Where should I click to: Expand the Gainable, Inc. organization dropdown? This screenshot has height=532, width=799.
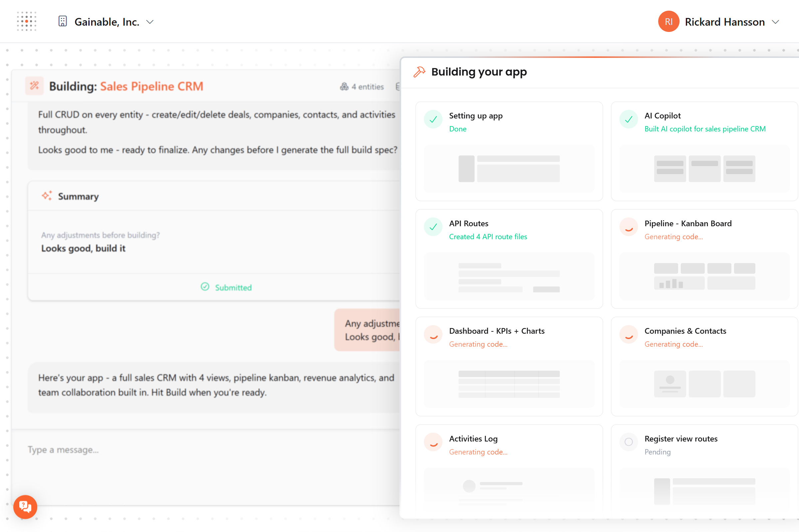point(150,22)
